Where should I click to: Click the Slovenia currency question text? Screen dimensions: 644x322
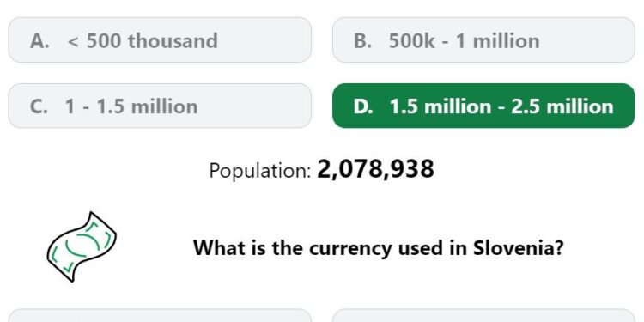[379, 247]
